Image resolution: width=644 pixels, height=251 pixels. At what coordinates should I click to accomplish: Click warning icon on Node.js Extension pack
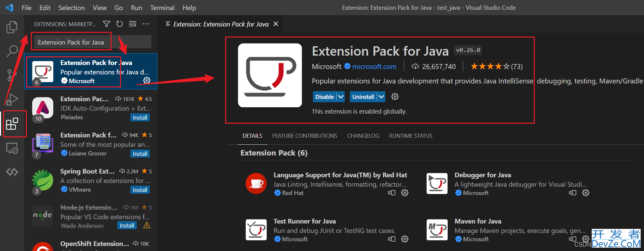(147, 225)
